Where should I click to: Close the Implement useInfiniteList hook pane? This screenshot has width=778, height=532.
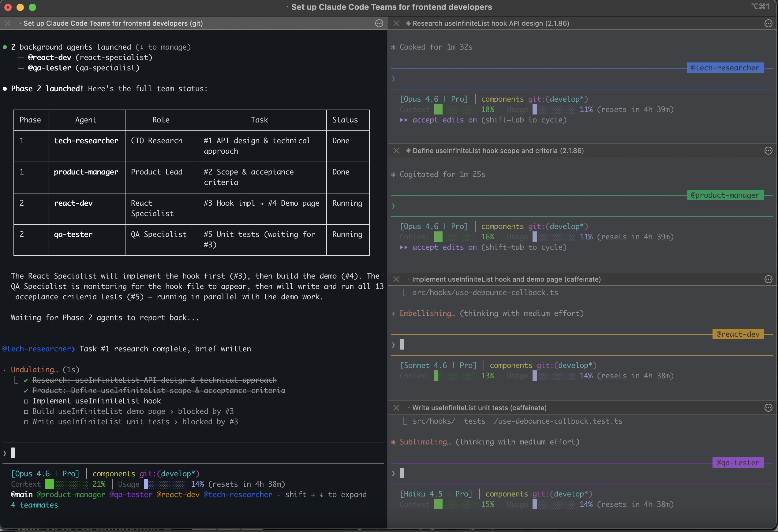tap(396, 279)
